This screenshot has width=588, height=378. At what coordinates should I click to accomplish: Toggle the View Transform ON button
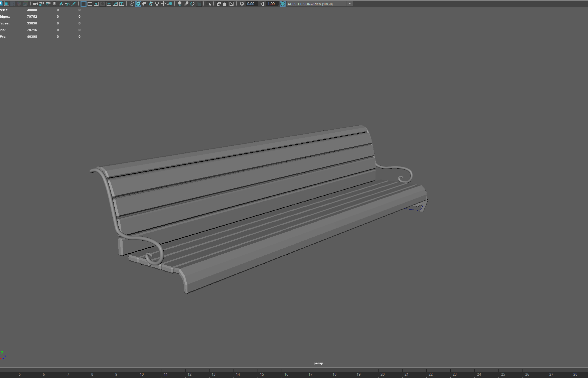(283, 4)
